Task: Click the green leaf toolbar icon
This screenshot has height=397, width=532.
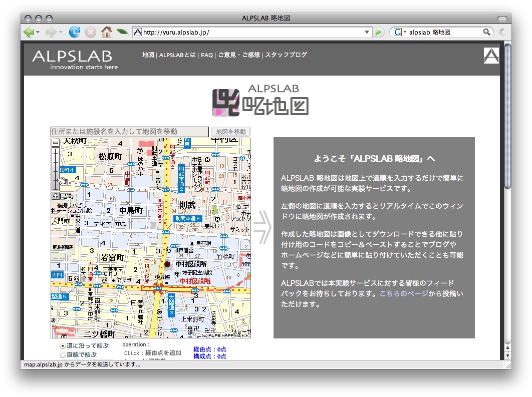Action: click(122, 32)
